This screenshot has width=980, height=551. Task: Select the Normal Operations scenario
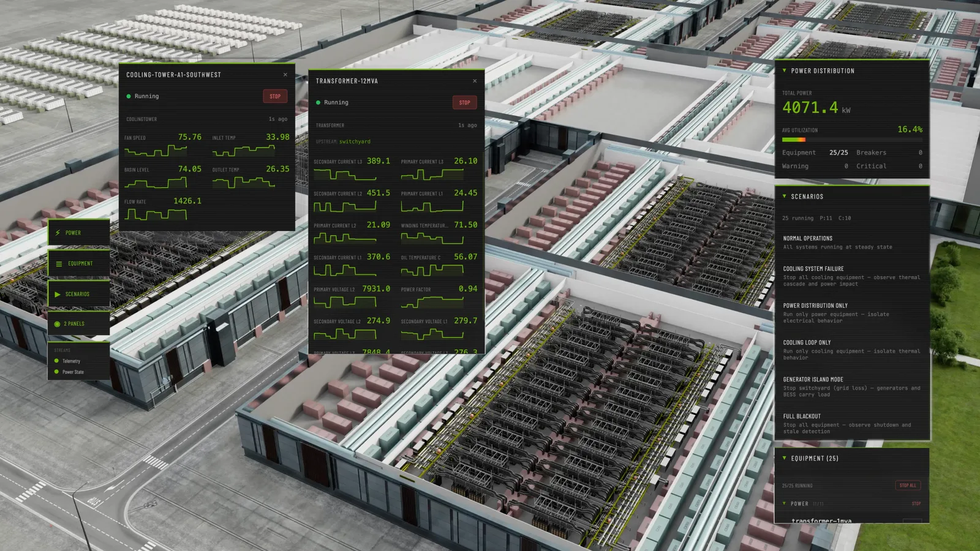click(x=852, y=242)
